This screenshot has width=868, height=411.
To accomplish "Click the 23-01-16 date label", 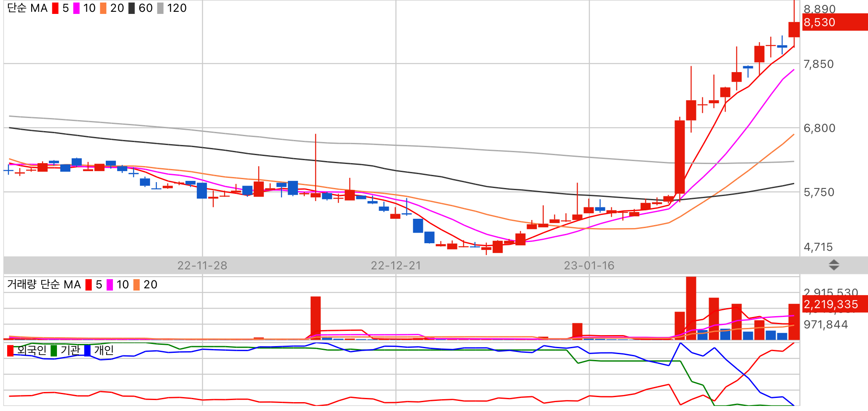I will [589, 266].
